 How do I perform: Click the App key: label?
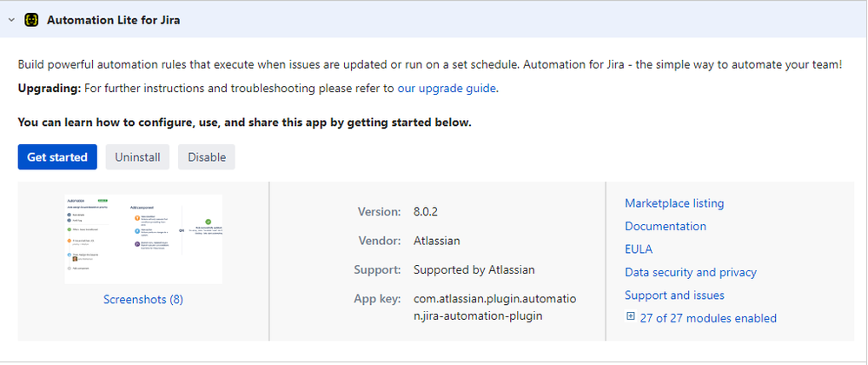tap(378, 299)
